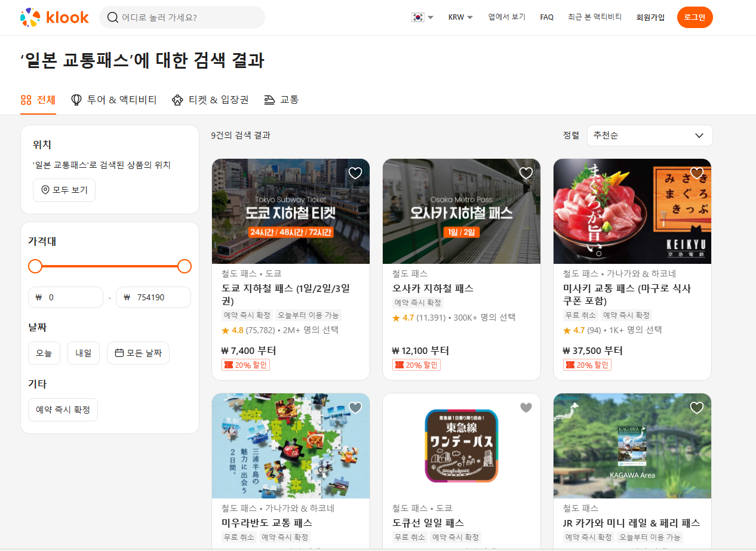756x551 pixels.
Task: Favorite the 미우라반도 교통 패스 card heart
Action: [355, 408]
